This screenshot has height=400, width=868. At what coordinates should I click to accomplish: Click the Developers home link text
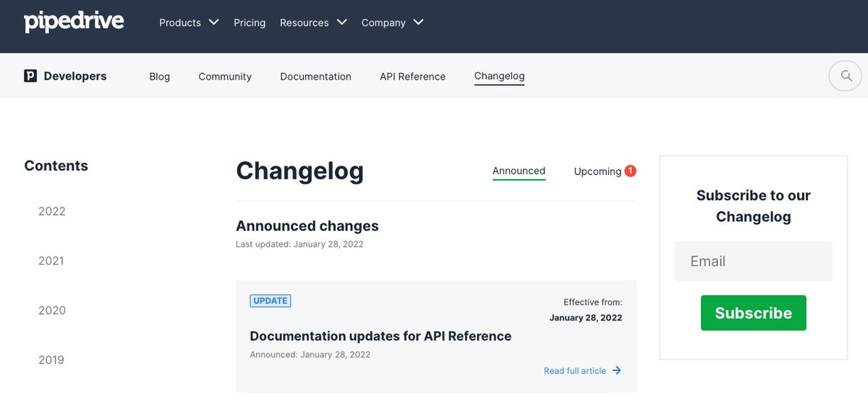point(75,76)
